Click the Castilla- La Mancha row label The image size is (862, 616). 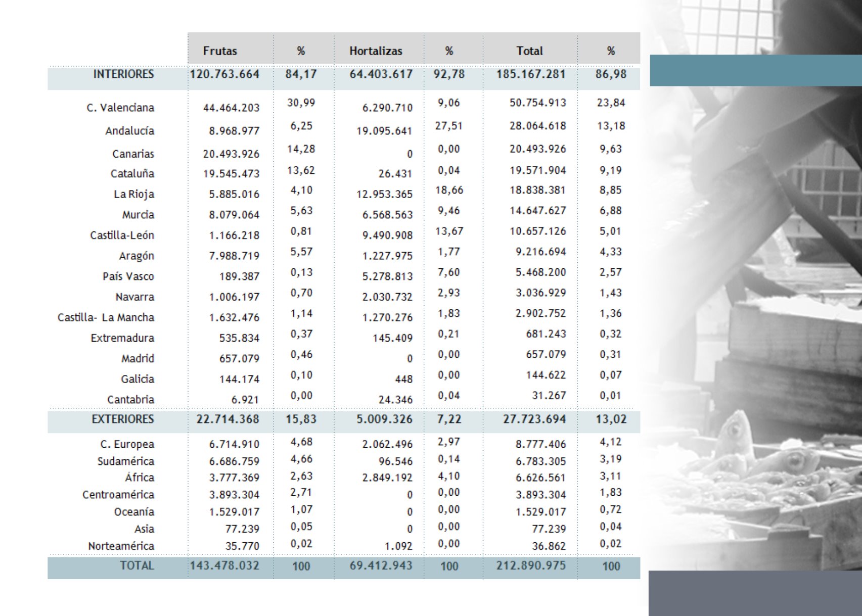106,318
